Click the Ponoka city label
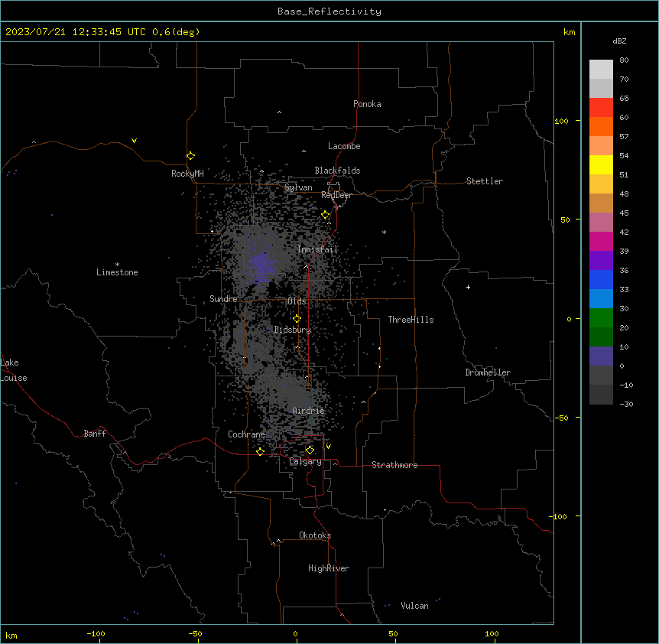The image size is (659, 644). pos(367,104)
